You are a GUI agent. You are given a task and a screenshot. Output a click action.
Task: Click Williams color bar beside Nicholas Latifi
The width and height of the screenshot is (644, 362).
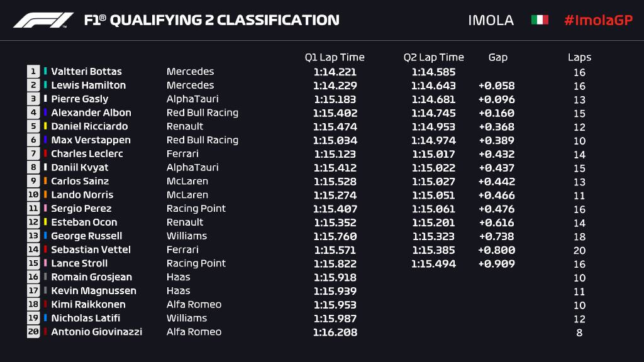[45, 318]
